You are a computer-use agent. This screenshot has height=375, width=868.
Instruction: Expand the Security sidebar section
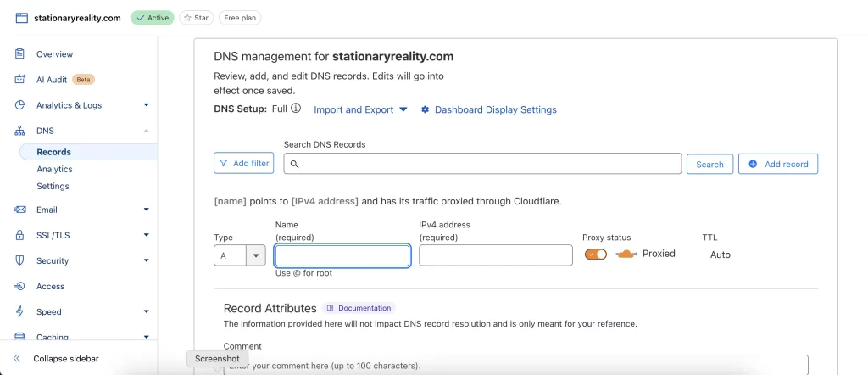[x=146, y=260]
